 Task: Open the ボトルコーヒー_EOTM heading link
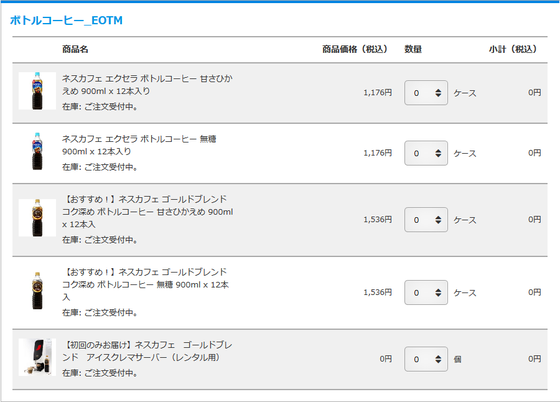(66, 20)
